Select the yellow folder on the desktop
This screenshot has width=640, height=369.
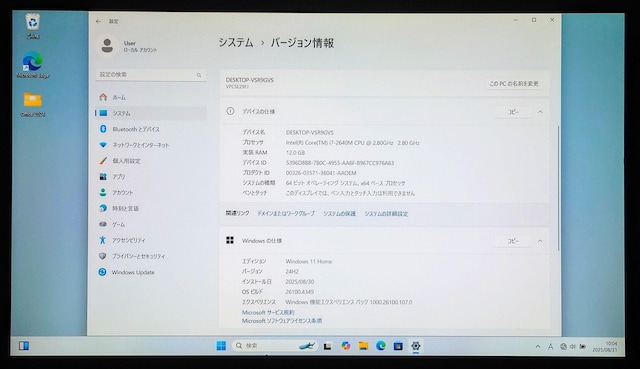tap(33, 104)
